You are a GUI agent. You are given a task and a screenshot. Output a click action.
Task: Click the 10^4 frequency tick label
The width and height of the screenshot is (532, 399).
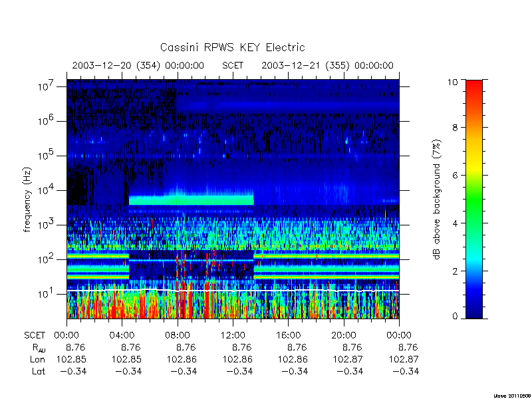[47, 190]
